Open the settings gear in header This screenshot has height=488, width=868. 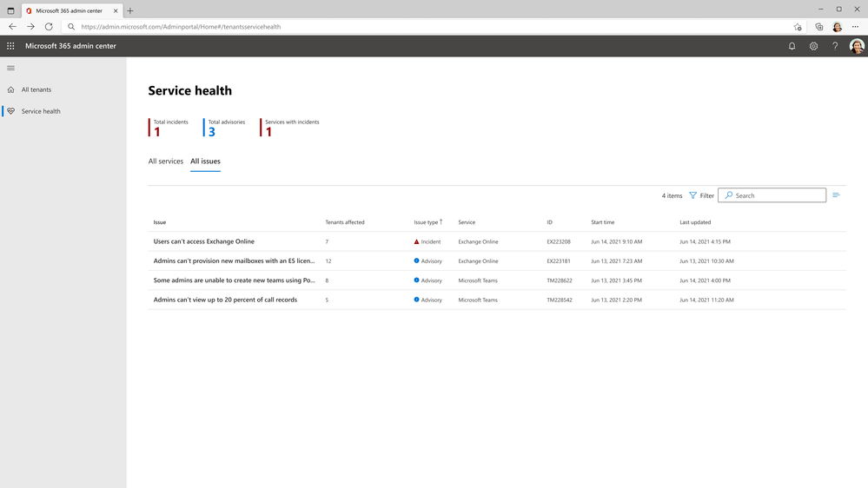[813, 47]
